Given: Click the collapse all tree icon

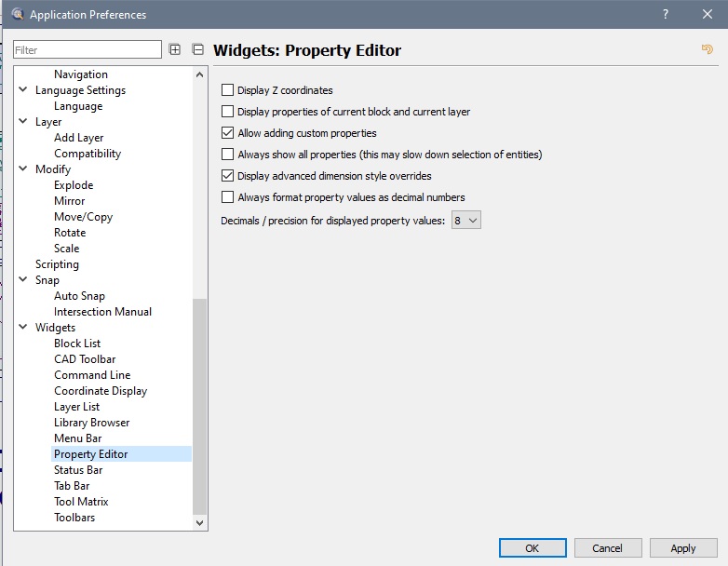Looking at the screenshot, I should 197,49.
